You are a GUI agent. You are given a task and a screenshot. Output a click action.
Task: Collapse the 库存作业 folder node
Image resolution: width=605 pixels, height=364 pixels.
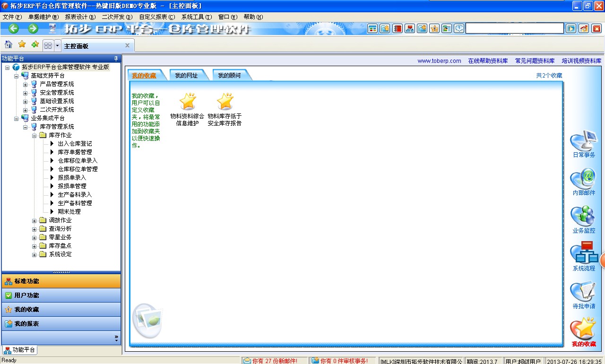pos(35,135)
